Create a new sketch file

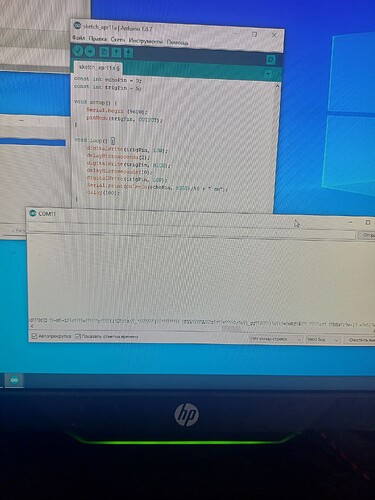point(104,52)
